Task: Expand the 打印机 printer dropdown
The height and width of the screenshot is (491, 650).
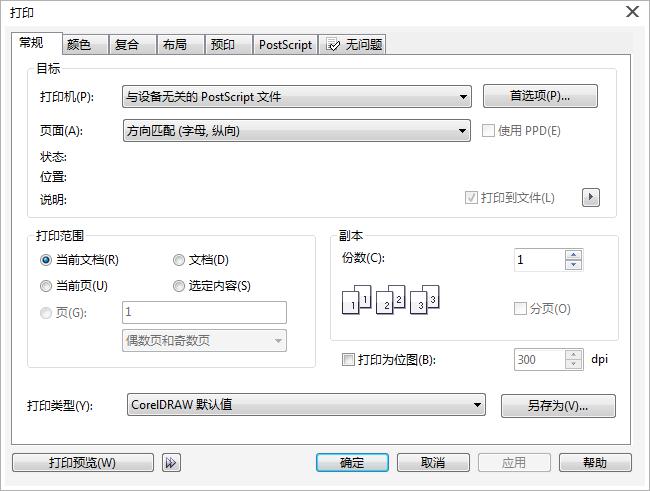Action: pos(297,97)
